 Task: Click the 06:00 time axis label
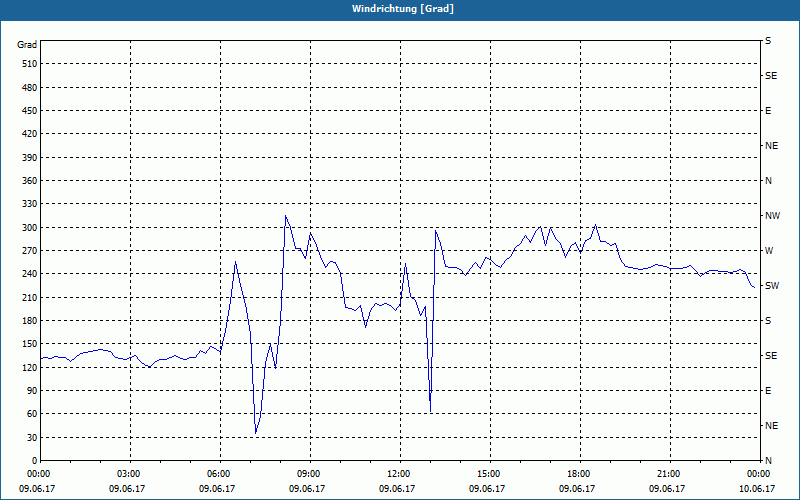point(218,473)
